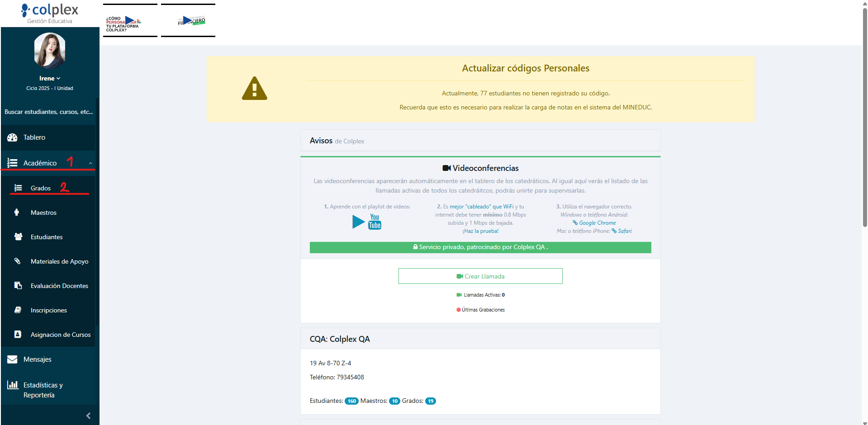Click the Inscripciones book icon
The width and height of the screenshot is (868, 425).
click(18, 310)
